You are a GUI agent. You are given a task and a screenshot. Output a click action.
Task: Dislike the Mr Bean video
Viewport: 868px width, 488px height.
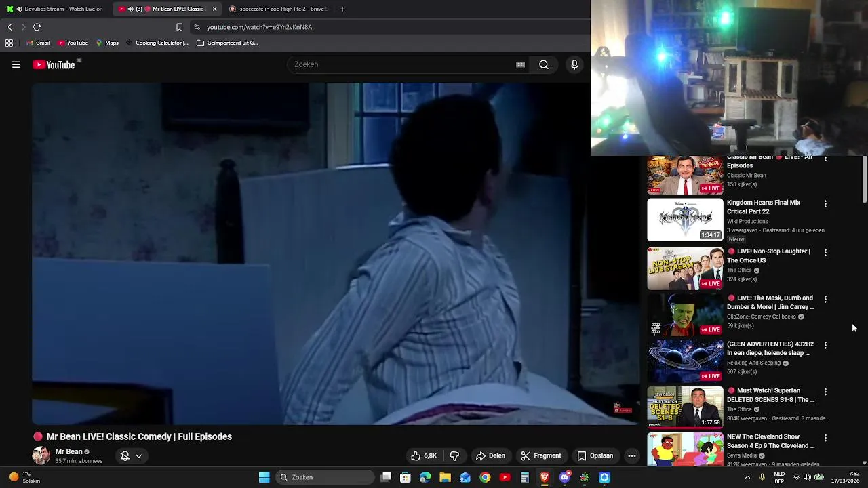click(x=454, y=456)
